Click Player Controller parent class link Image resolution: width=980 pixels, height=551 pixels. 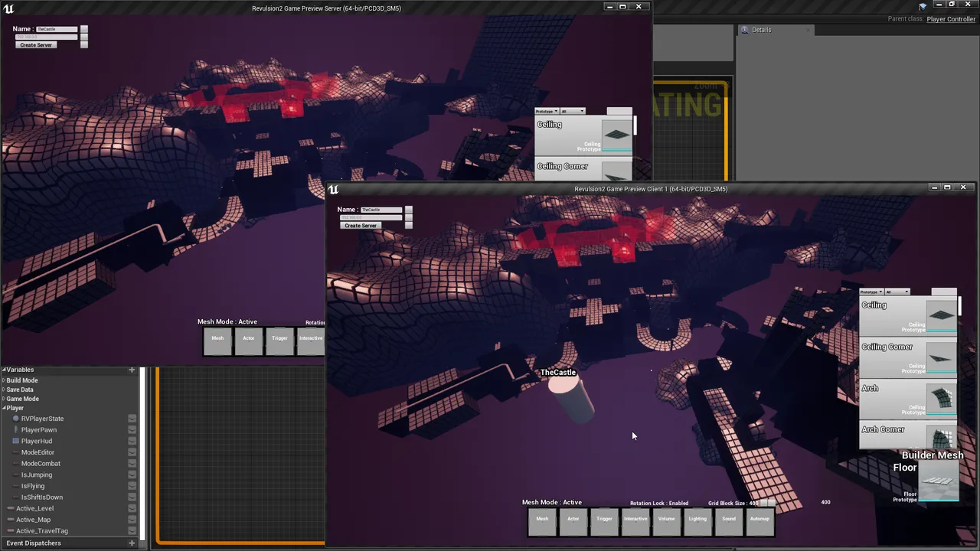(x=951, y=19)
